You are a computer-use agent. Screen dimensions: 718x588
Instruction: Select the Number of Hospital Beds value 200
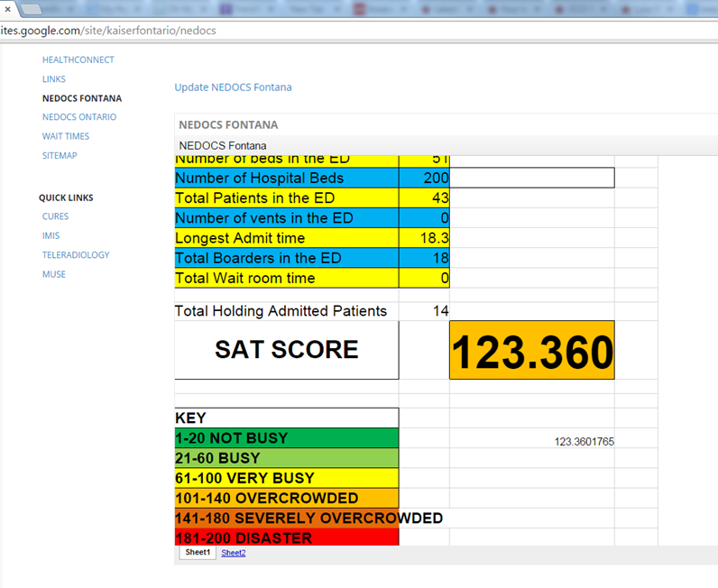424,178
